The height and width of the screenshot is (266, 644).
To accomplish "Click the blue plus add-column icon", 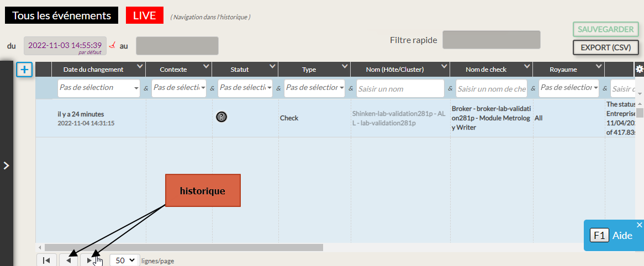I will [25, 70].
